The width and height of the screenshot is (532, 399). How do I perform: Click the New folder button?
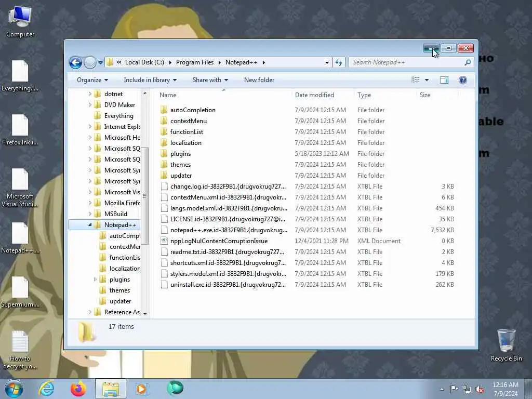259,80
